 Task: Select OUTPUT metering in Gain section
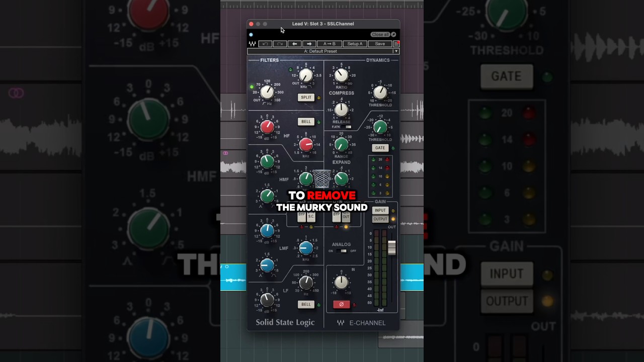(x=380, y=219)
